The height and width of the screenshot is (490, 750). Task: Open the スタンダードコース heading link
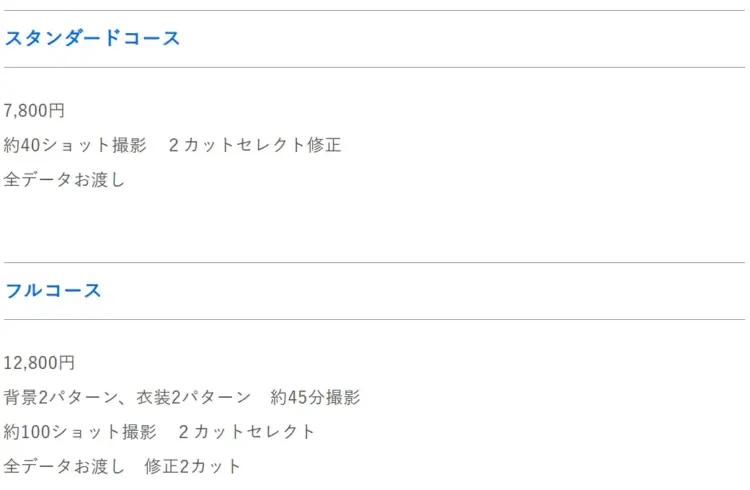pos(92,38)
